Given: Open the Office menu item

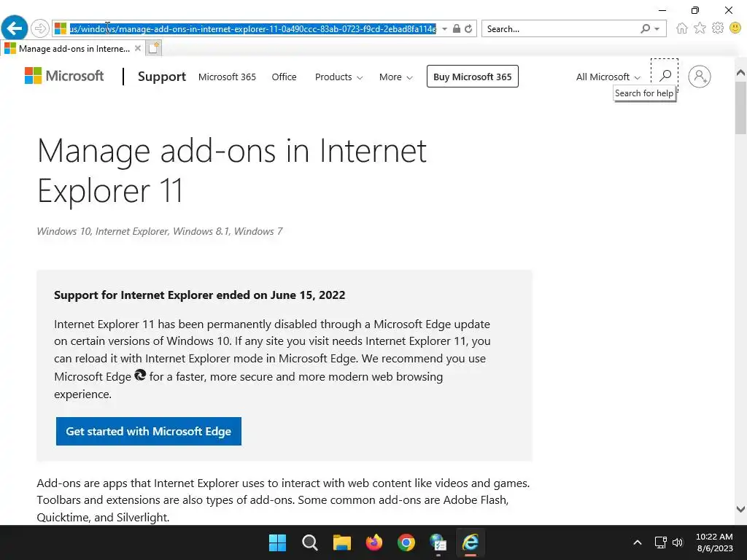Looking at the screenshot, I should click(x=284, y=77).
